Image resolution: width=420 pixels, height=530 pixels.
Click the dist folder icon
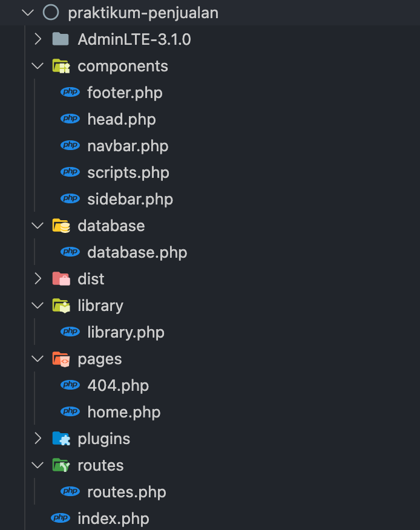coord(61,279)
